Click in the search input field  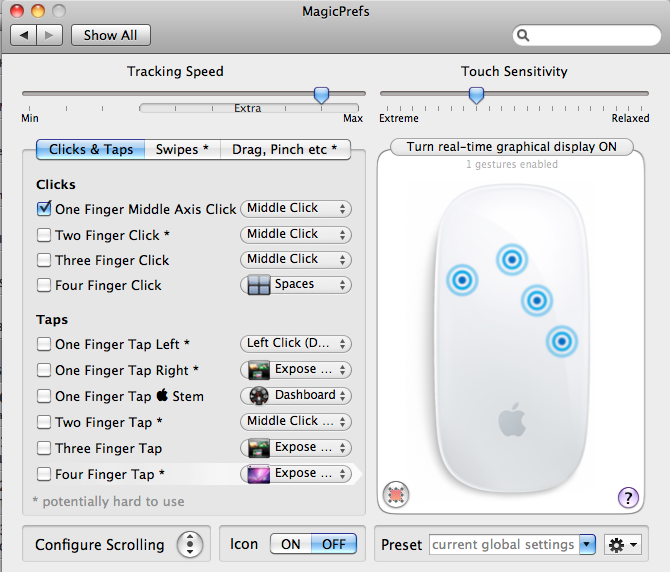[587, 35]
